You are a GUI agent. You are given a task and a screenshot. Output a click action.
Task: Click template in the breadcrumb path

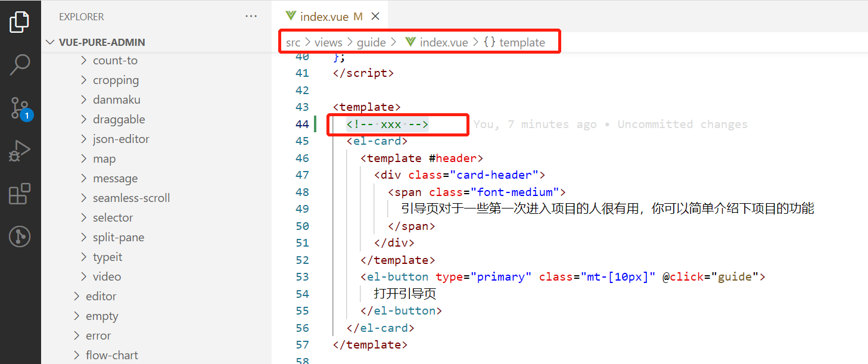coord(522,42)
